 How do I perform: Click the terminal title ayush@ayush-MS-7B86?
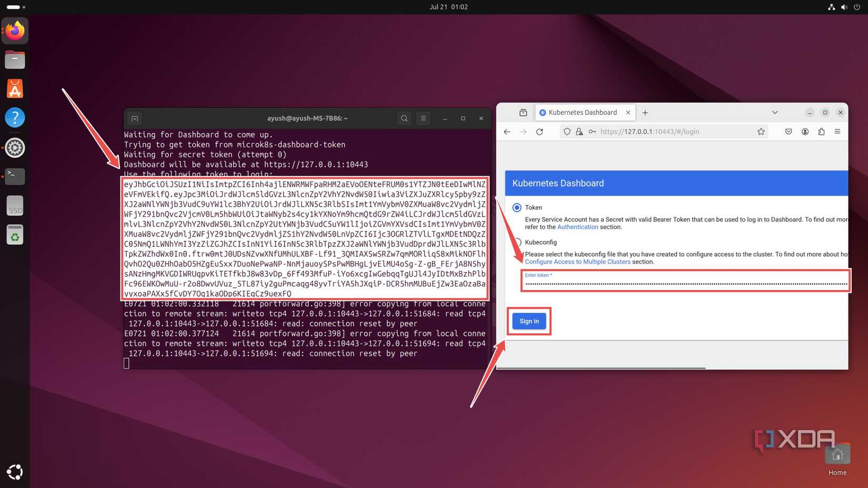[307, 118]
